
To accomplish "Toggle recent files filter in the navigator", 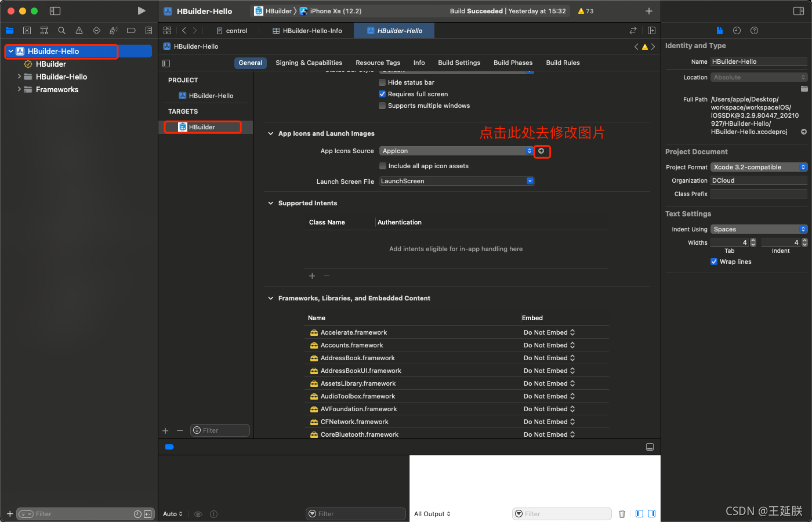I will 137,514.
